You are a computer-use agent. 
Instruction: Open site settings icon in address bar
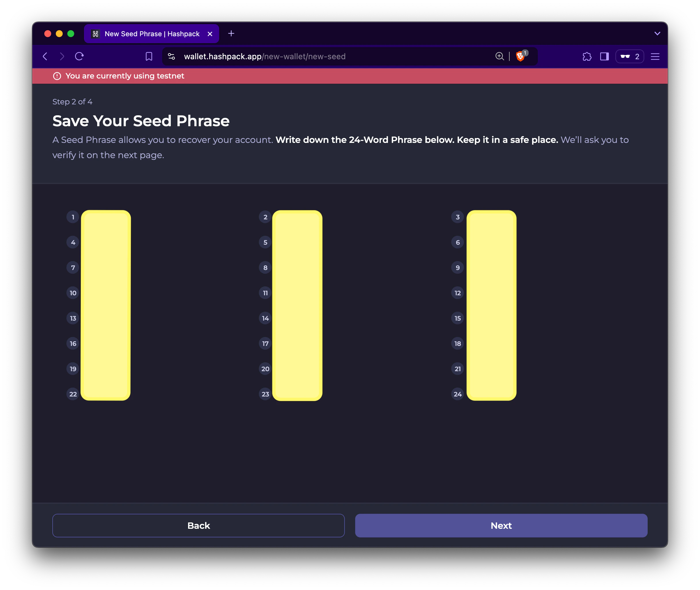[171, 56]
